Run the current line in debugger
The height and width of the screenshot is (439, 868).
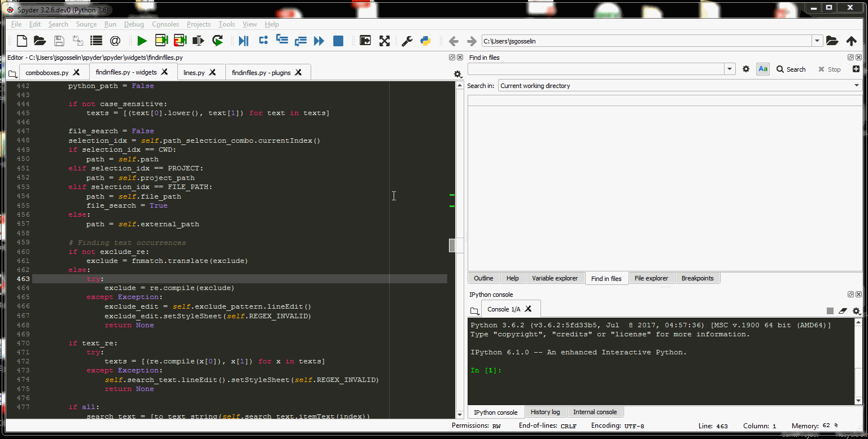pos(263,41)
